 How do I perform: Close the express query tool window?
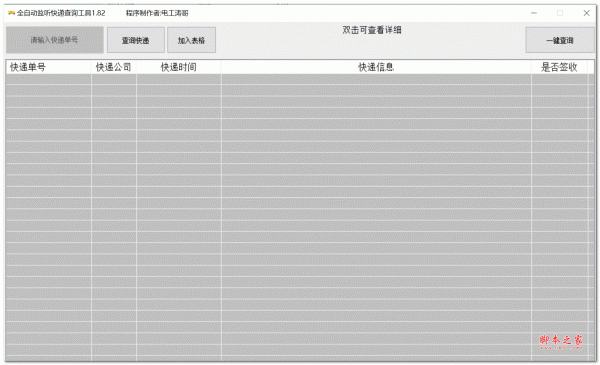point(586,13)
